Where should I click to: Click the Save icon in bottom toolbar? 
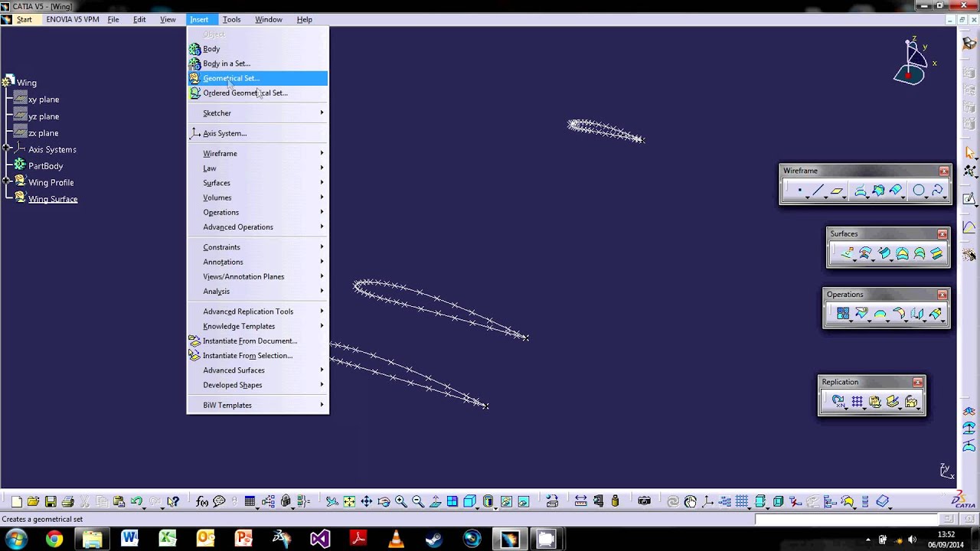(x=51, y=502)
